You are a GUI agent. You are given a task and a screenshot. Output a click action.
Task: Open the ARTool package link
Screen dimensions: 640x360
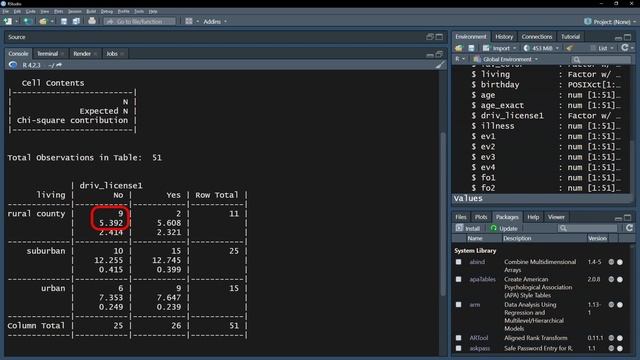(479, 338)
